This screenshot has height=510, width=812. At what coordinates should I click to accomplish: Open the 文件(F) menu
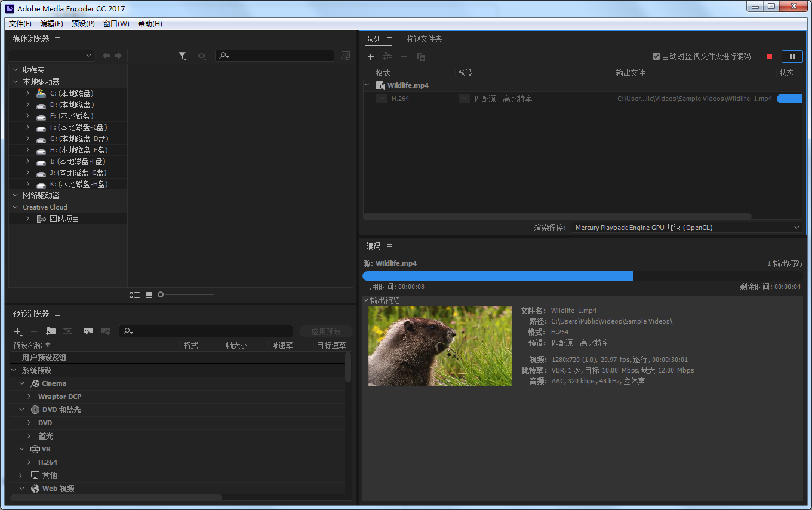point(20,24)
